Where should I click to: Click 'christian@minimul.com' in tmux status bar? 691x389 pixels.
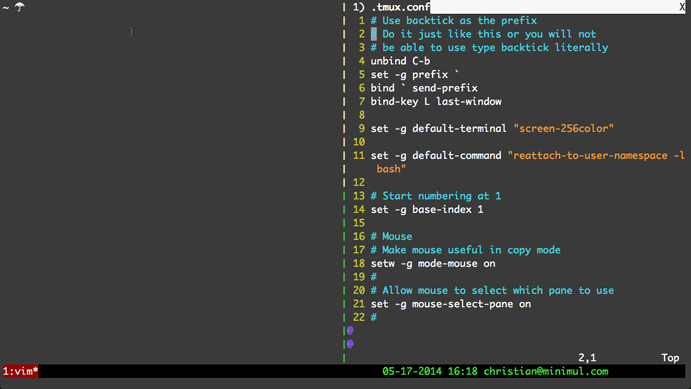(x=546, y=371)
